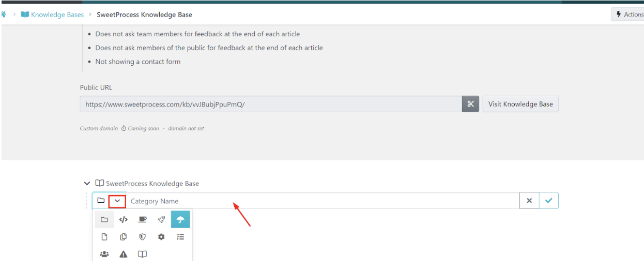Choose the copied documents icon in picker

123,237
